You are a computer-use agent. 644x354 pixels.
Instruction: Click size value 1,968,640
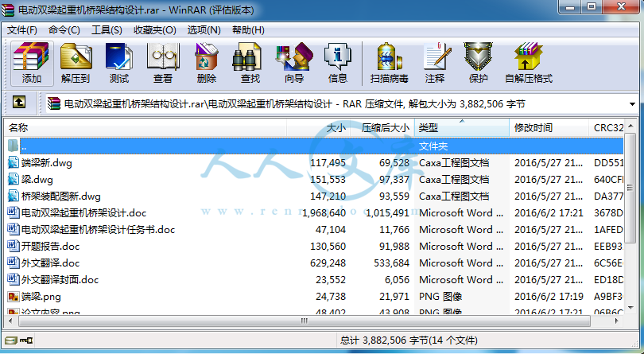coord(324,213)
